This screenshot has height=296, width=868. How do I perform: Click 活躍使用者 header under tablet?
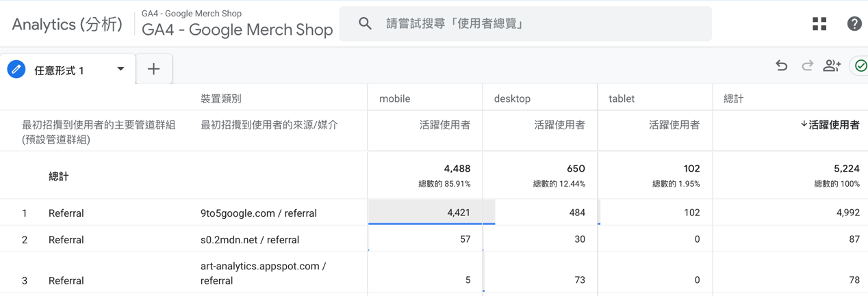674,125
